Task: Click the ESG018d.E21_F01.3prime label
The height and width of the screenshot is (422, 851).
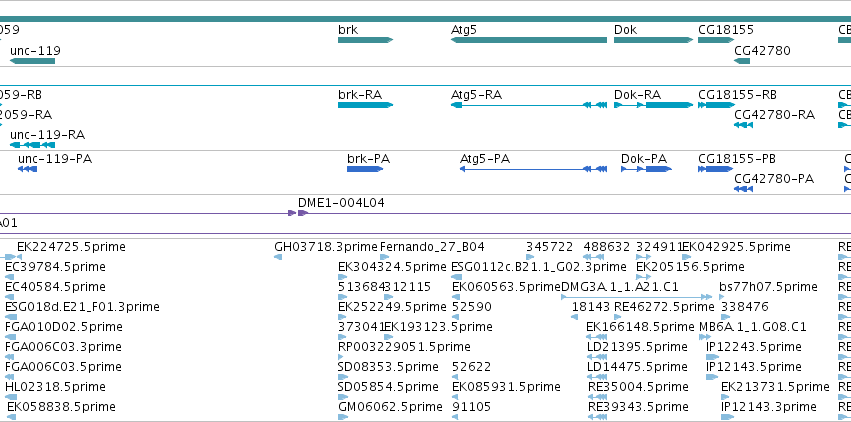Action: click(82, 307)
